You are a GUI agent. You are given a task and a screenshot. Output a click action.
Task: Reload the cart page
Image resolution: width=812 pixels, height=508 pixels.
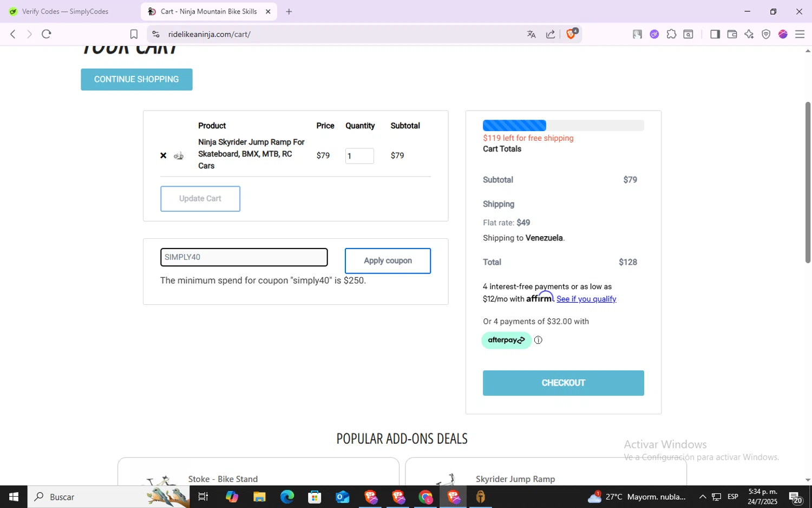coord(47,34)
